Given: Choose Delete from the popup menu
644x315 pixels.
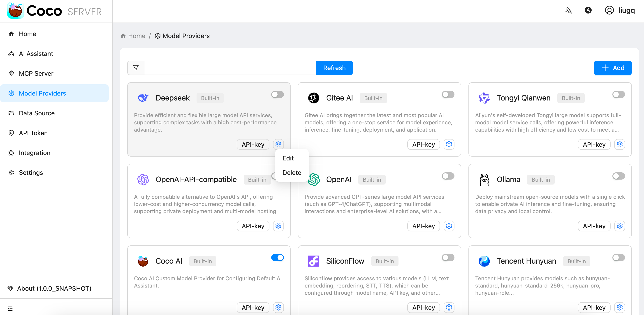Looking at the screenshot, I should [292, 172].
